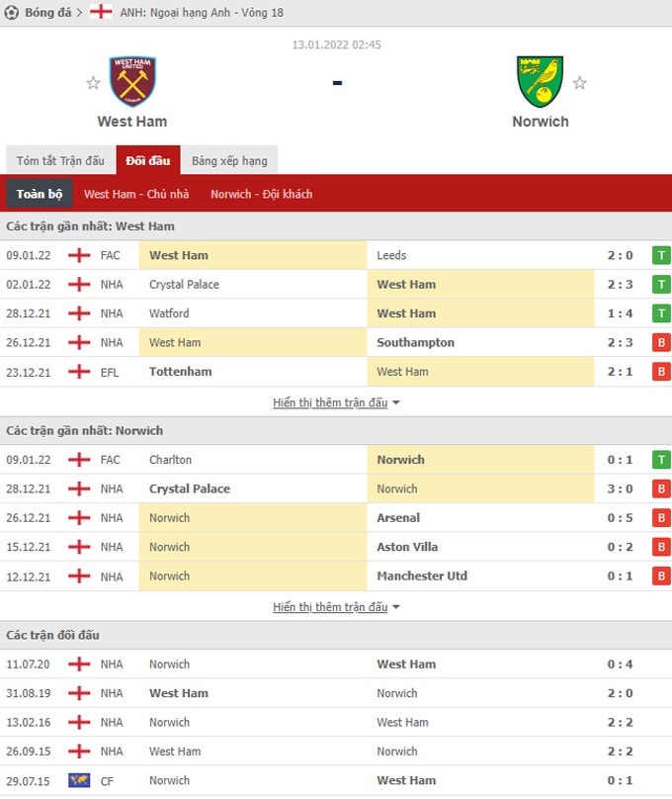Click the T badge for Crystal Palace vs West Ham
Image resolution: width=672 pixels, height=799 pixels.
(x=661, y=285)
